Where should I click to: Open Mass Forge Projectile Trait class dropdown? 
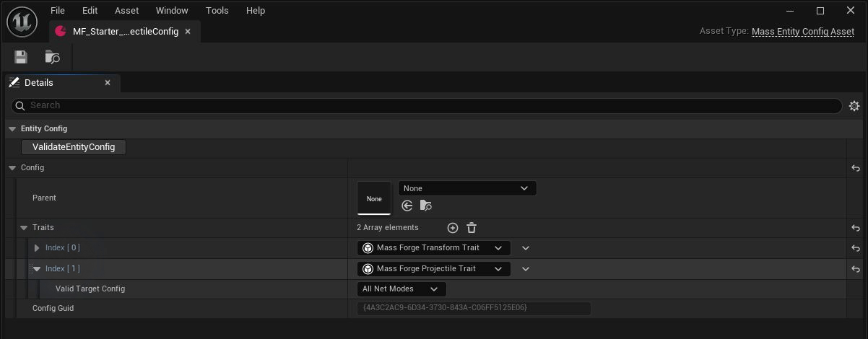tap(433, 269)
